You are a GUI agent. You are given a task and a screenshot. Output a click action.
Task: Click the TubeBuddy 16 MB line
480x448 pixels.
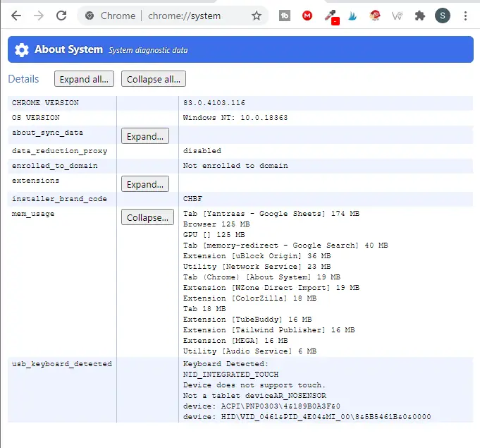(x=247, y=320)
